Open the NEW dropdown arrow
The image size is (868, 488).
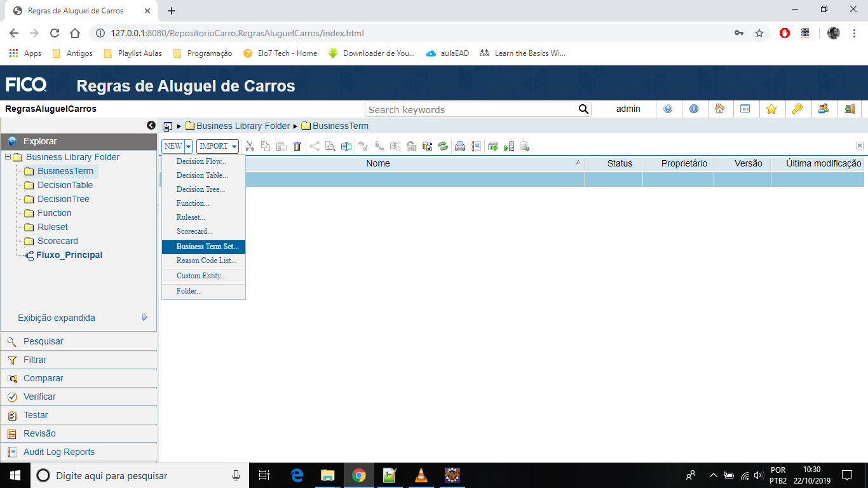188,146
